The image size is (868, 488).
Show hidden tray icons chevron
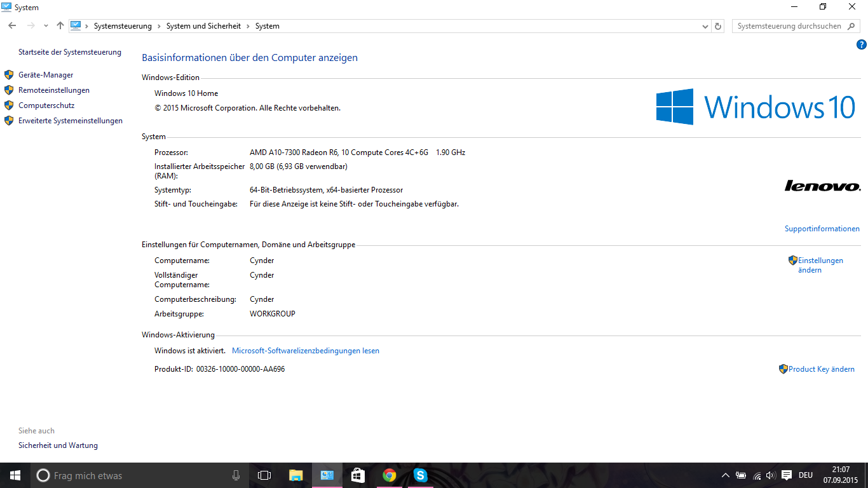(x=726, y=475)
